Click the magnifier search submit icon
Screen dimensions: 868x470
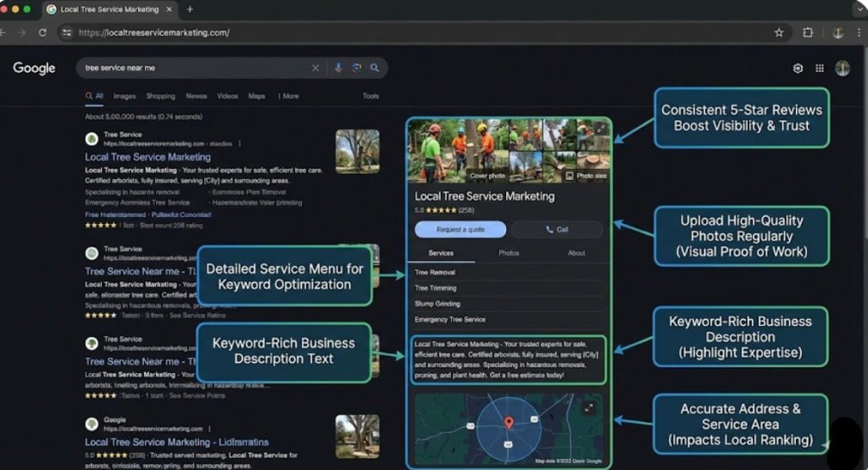click(x=375, y=68)
